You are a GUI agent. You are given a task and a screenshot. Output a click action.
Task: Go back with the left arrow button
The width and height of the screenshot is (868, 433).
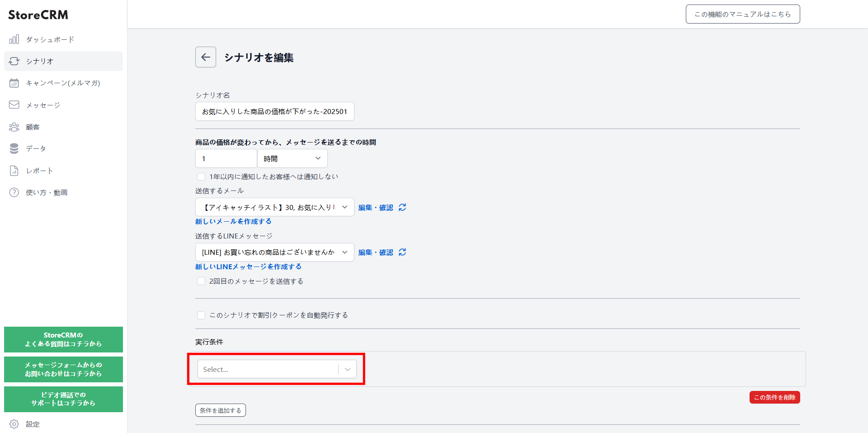pyautogui.click(x=206, y=57)
